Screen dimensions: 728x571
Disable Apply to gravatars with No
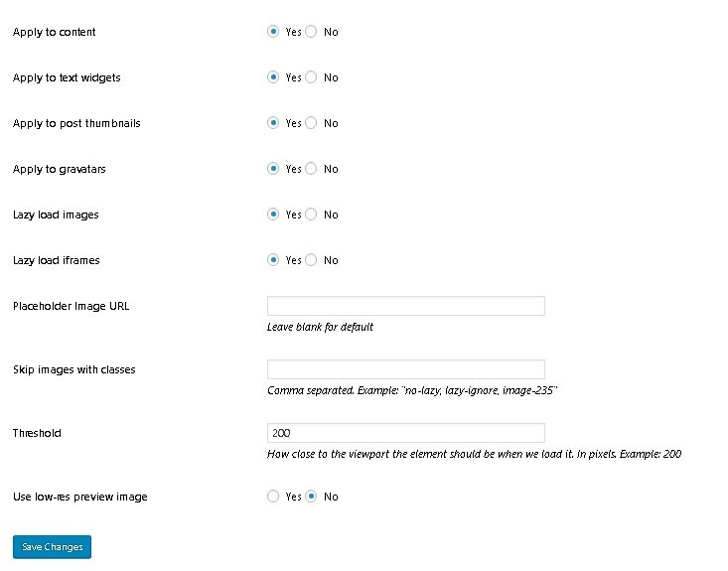pyautogui.click(x=311, y=169)
